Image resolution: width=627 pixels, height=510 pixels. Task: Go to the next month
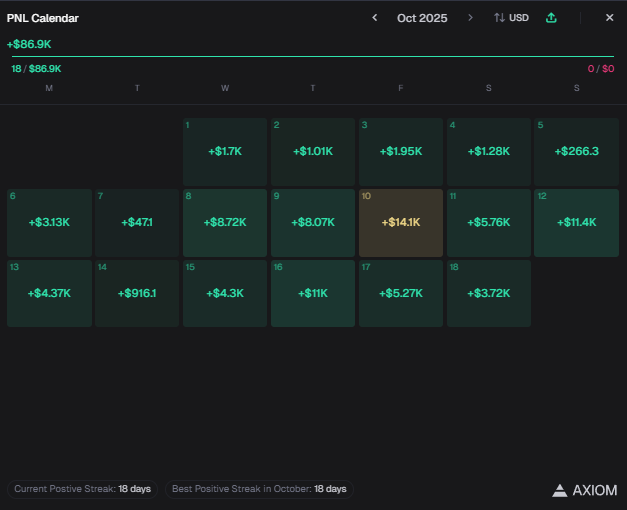[470, 18]
